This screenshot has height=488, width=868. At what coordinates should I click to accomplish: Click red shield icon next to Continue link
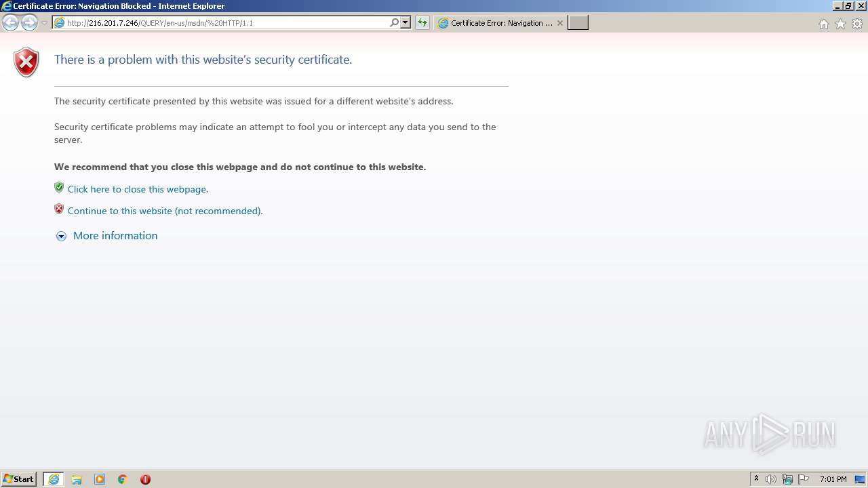(59, 209)
